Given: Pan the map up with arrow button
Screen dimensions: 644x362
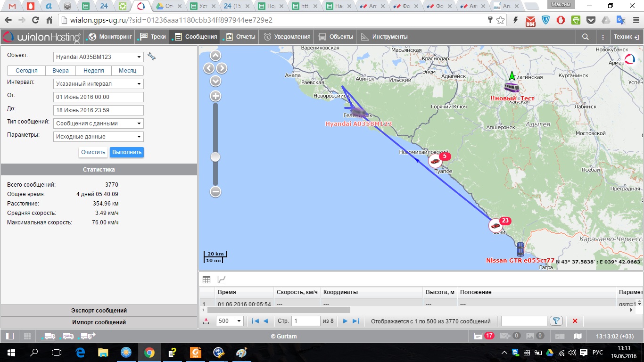Looking at the screenshot, I should click(215, 56).
